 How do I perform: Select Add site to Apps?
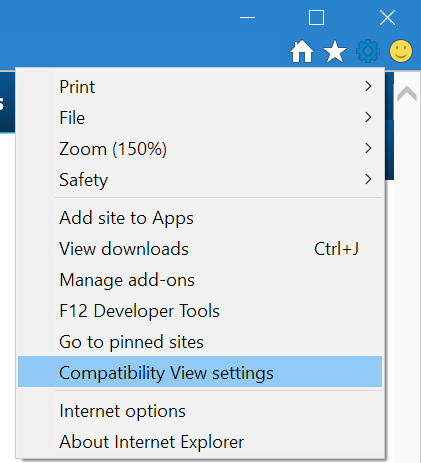tap(200, 218)
